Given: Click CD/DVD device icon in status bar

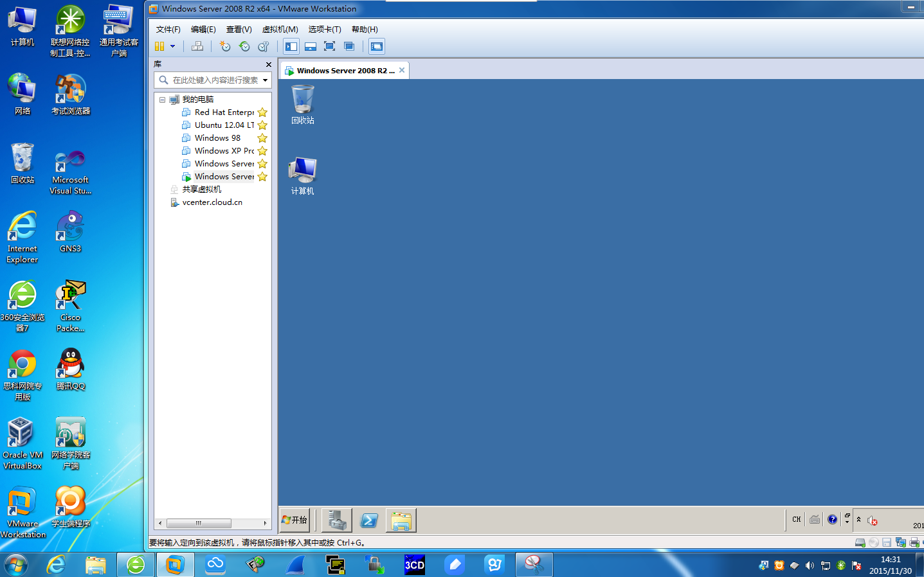Looking at the screenshot, I should pos(874,542).
